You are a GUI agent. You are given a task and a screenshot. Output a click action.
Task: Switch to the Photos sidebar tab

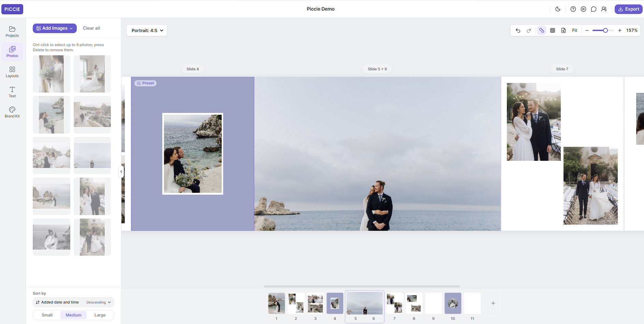point(12,52)
